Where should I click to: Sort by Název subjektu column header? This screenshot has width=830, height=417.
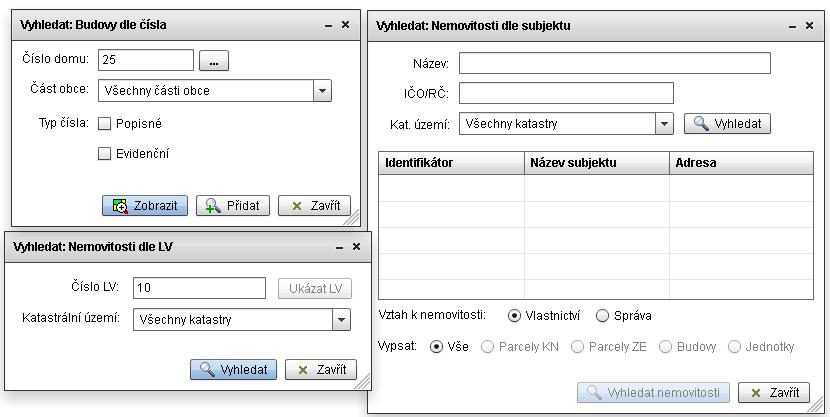pos(597,163)
